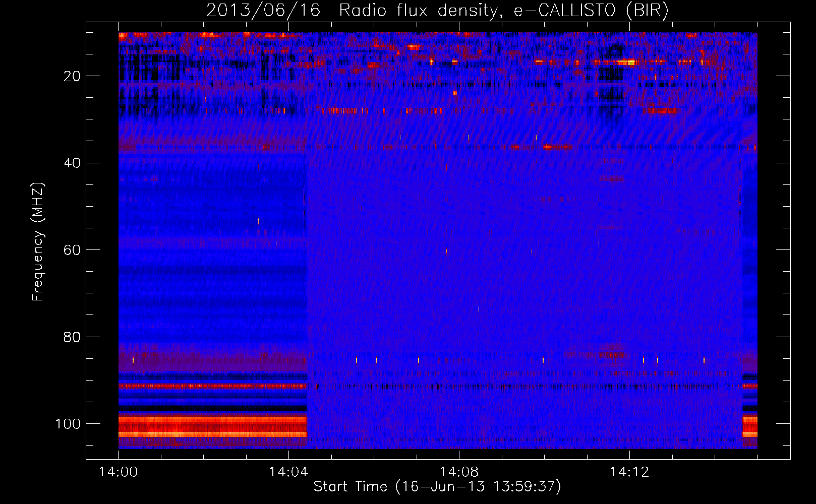Screen dimensions: 816x504
Task: Click the 100 MHz frequency tick label
Action: (x=68, y=424)
